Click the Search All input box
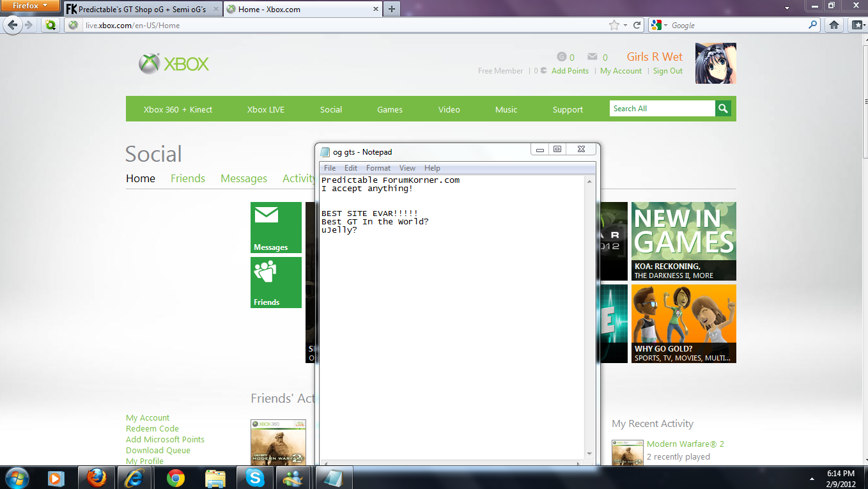 [x=662, y=109]
